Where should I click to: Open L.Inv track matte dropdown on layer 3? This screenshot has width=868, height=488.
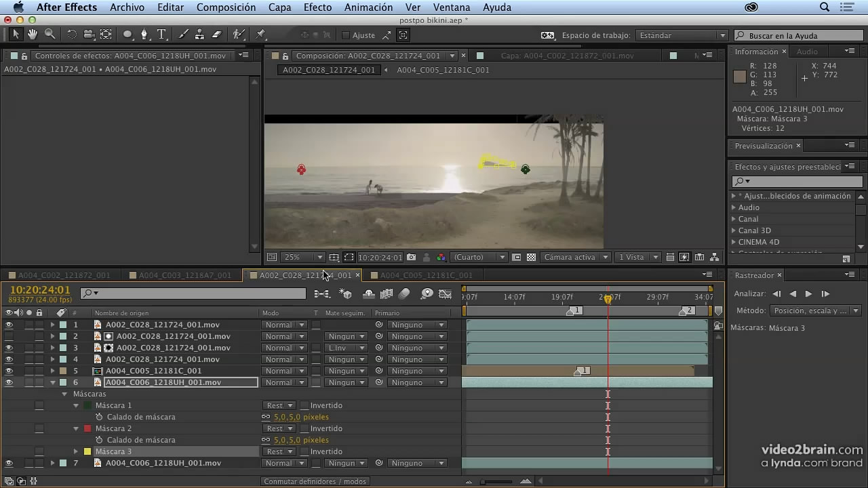coord(346,348)
